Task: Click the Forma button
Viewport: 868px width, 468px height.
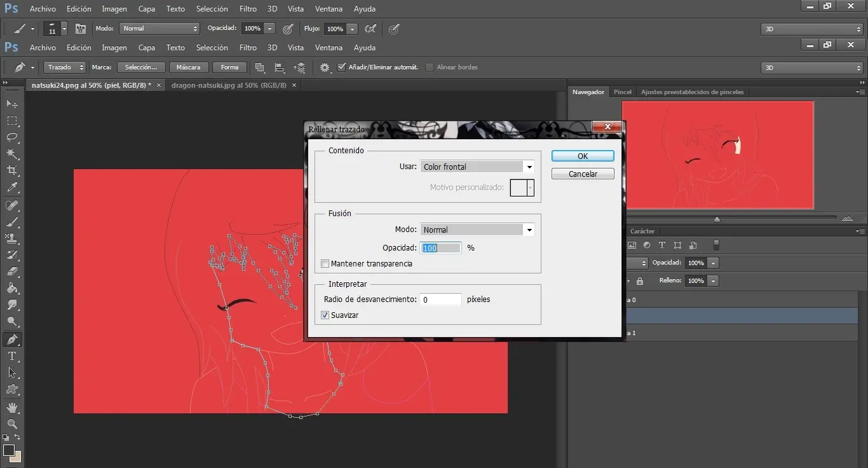Action: point(229,67)
